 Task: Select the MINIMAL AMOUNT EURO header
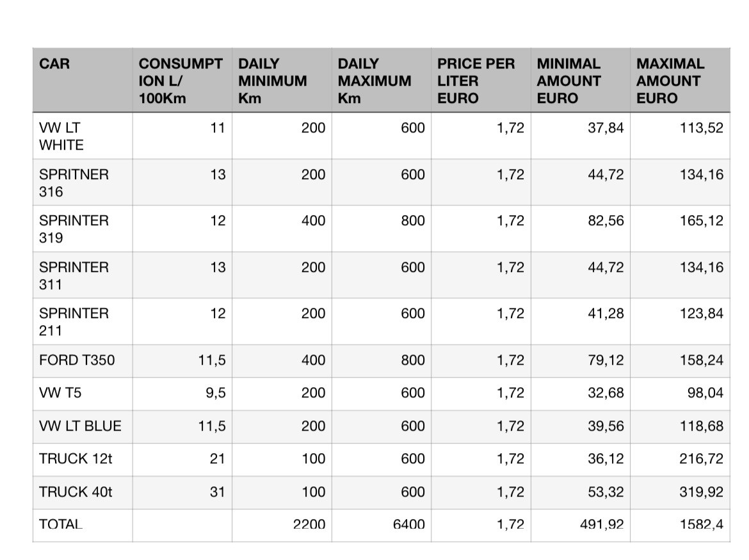[581, 80]
